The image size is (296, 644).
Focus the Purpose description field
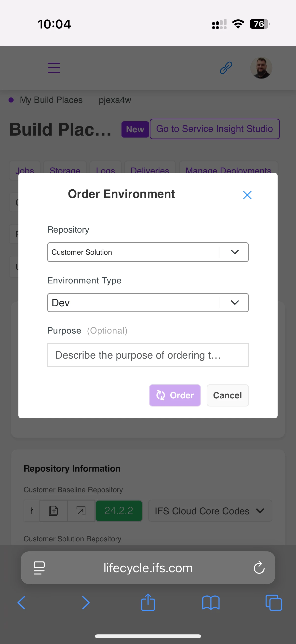(x=148, y=355)
